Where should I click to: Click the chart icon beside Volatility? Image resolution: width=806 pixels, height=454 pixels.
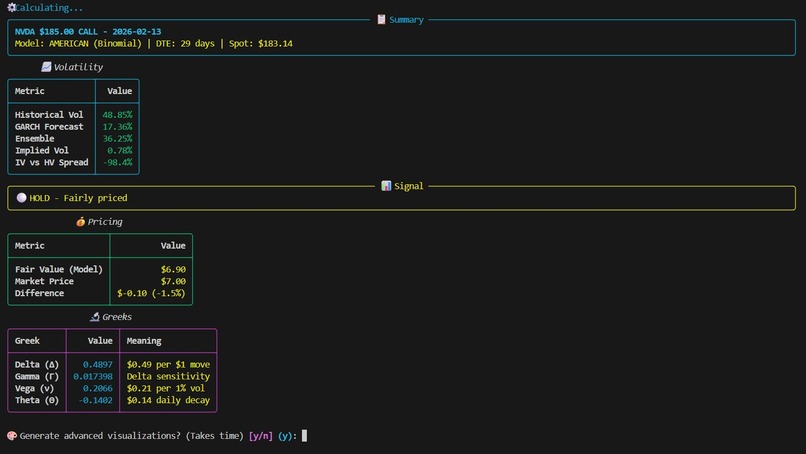tap(46, 67)
